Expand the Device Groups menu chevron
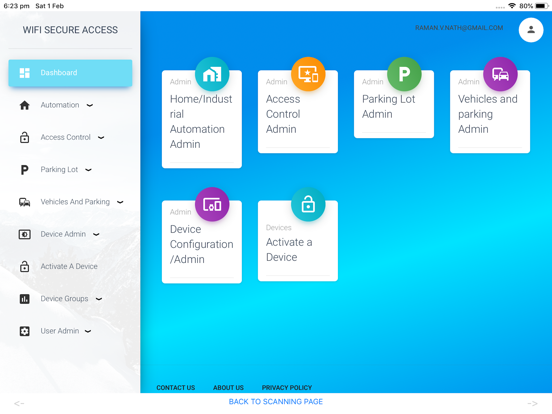The image size is (552, 414). [99, 299]
